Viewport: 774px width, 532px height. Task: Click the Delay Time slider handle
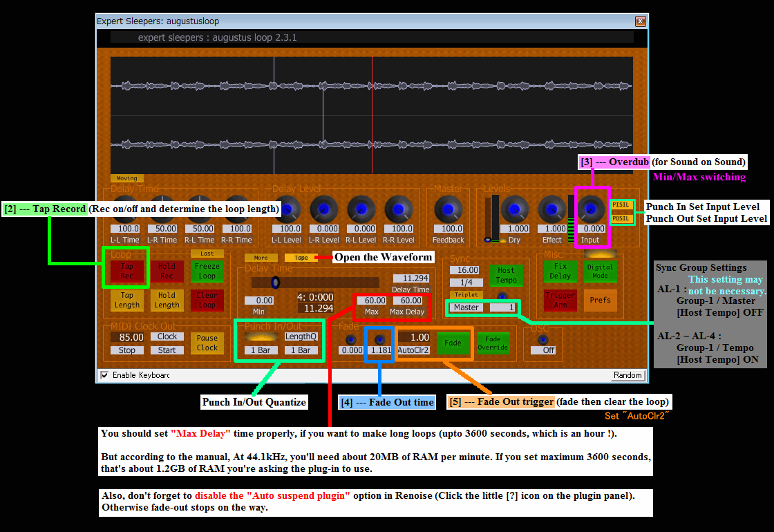(x=276, y=283)
